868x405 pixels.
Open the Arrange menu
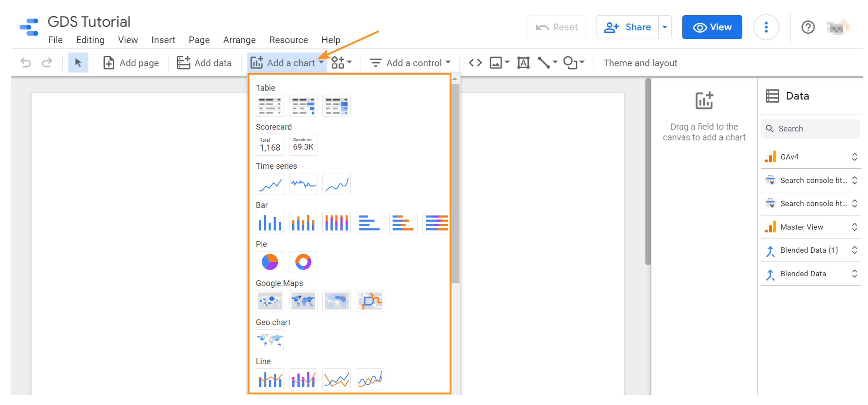(240, 40)
